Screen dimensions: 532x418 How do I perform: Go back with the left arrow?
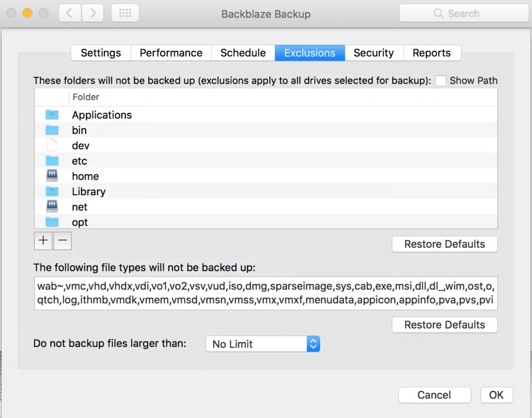point(70,13)
